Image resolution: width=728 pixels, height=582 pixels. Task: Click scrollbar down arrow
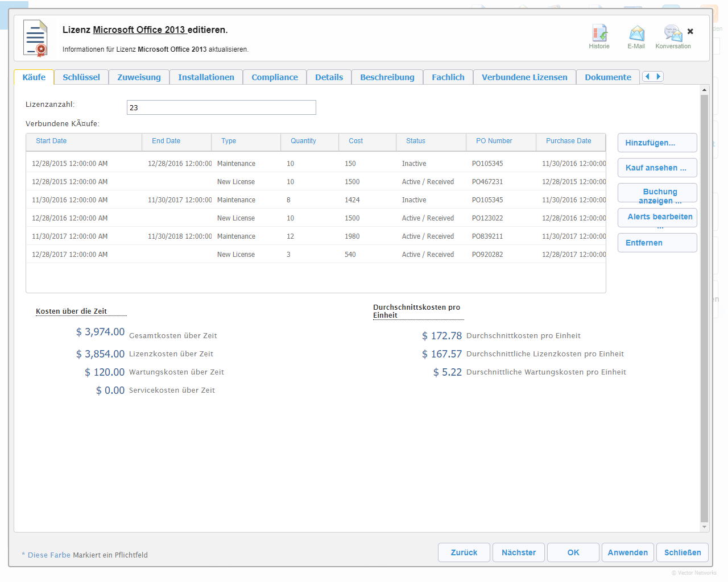coord(704,527)
